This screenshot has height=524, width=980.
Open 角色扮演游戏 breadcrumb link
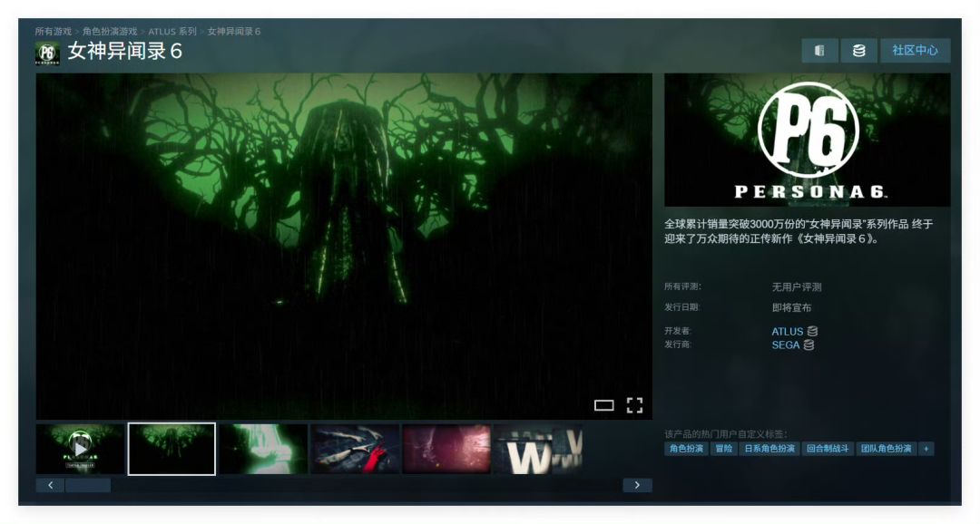click(110, 31)
